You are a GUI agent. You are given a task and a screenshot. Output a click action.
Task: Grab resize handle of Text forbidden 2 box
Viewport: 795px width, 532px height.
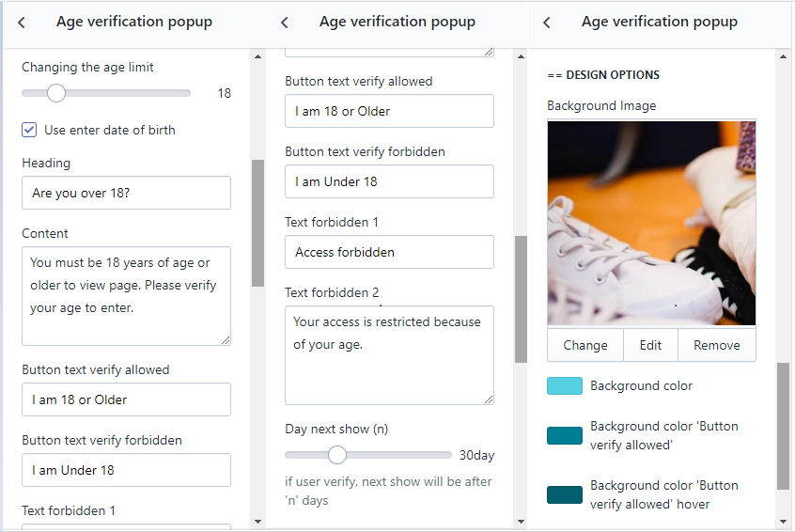coord(489,399)
